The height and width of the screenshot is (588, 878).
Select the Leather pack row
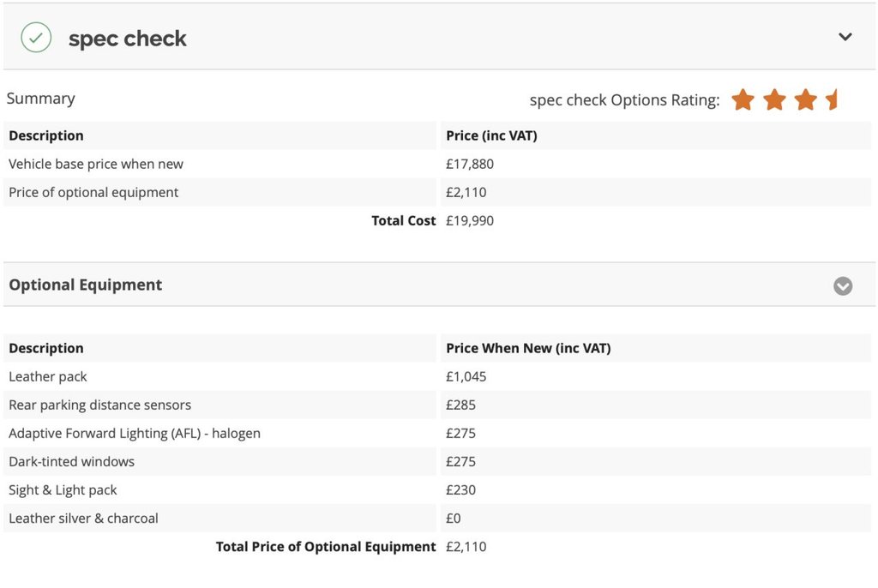tap(48, 376)
